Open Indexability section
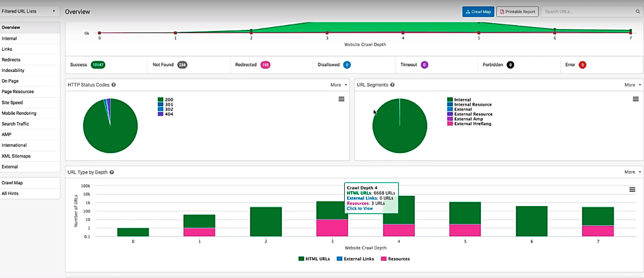This screenshot has height=278, width=644. [30, 71]
